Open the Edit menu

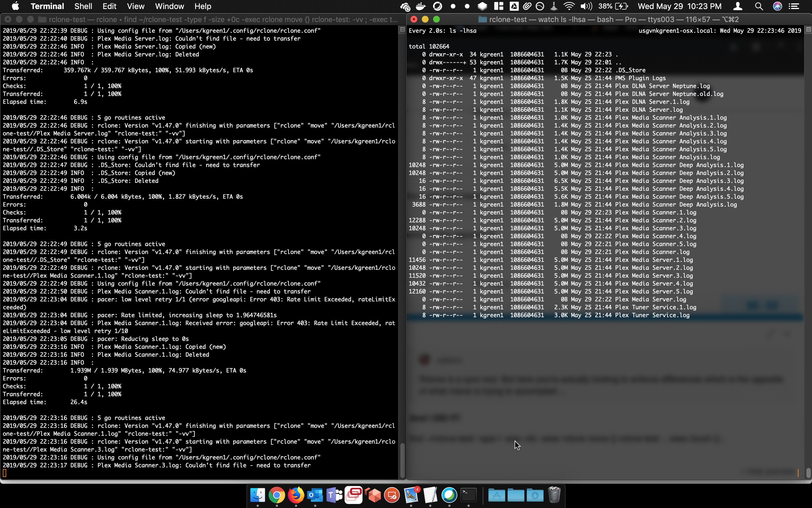[109, 6]
